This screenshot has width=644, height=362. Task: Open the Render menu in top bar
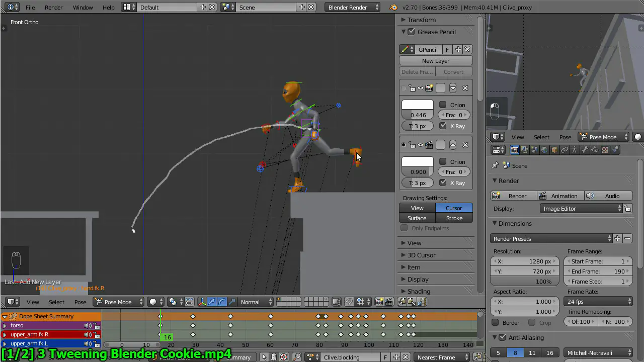point(53,8)
